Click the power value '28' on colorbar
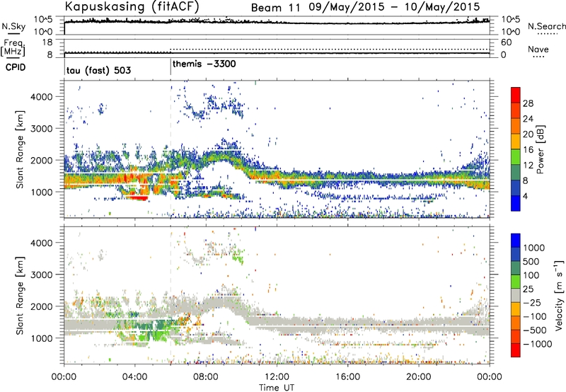 tap(528, 103)
